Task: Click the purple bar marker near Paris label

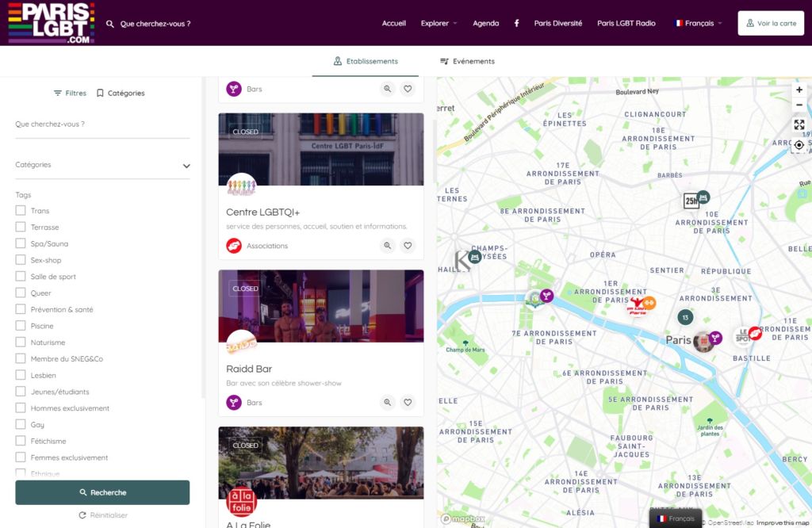Action: tap(715, 338)
